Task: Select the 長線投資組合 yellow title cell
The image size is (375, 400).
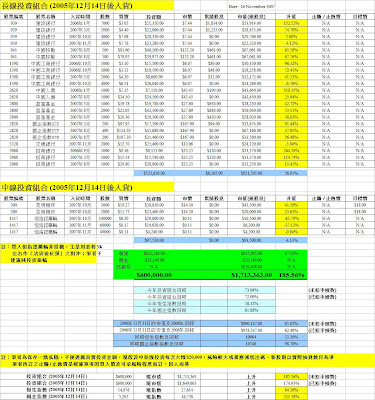Action: [x=87, y=6]
